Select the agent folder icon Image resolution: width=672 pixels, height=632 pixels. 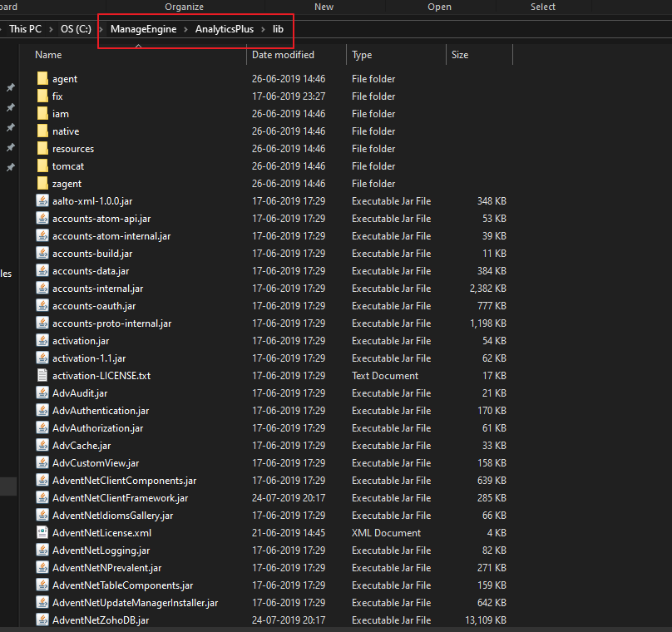[x=42, y=79]
